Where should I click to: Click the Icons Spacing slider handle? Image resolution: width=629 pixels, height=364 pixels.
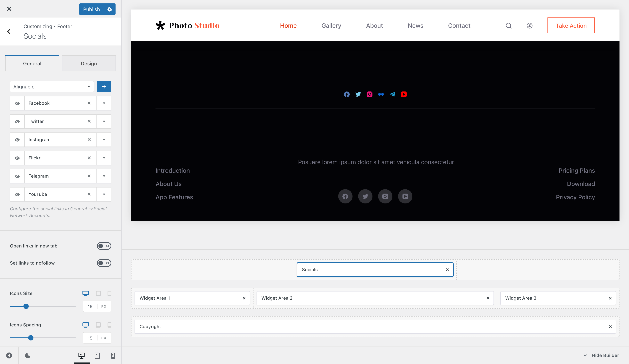coord(31,338)
